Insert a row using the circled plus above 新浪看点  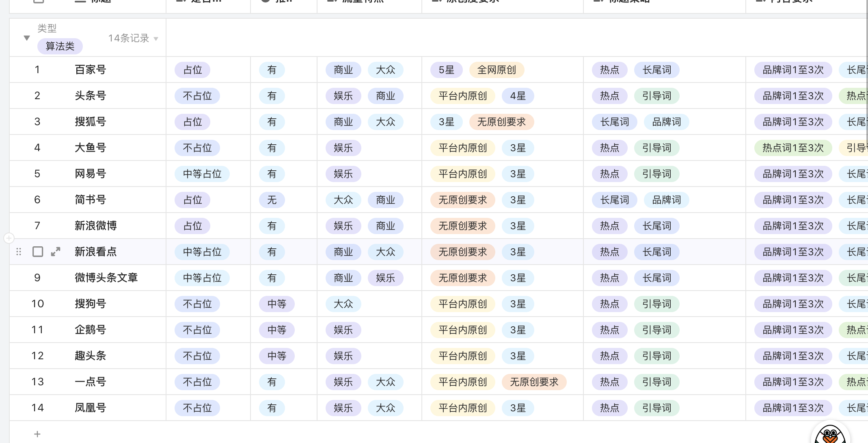click(x=9, y=238)
